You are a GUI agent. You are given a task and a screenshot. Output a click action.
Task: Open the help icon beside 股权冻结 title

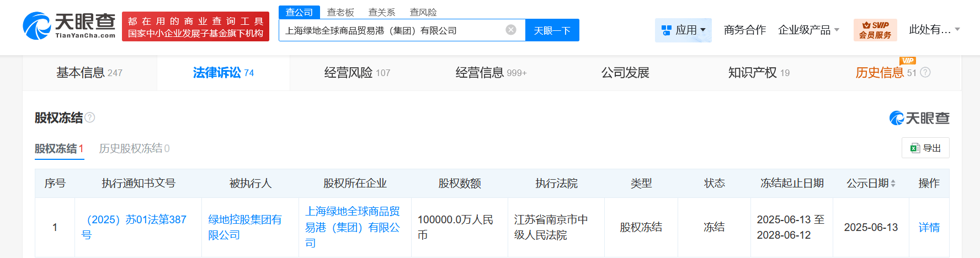pyautogui.click(x=90, y=117)
